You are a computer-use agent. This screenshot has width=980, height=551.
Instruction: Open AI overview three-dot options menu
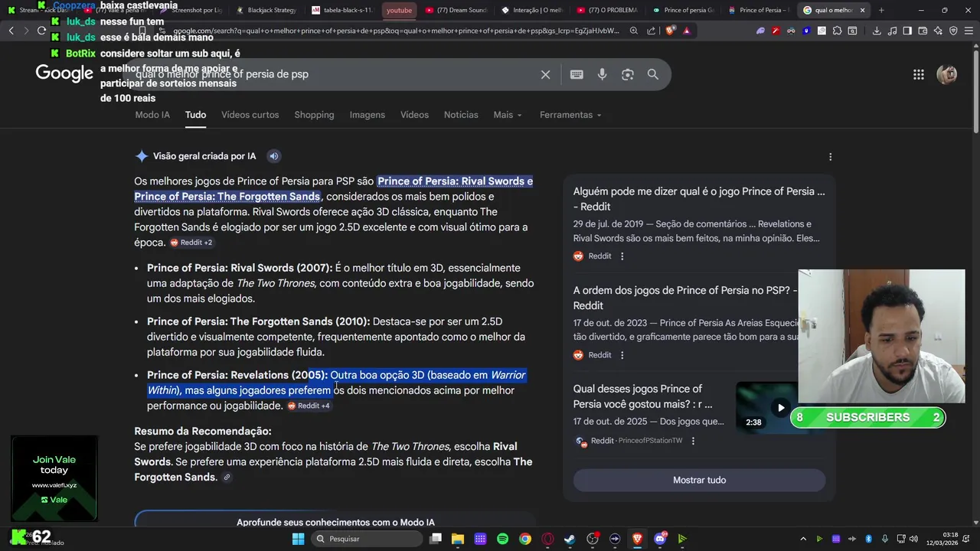click(x=830, y=157)
